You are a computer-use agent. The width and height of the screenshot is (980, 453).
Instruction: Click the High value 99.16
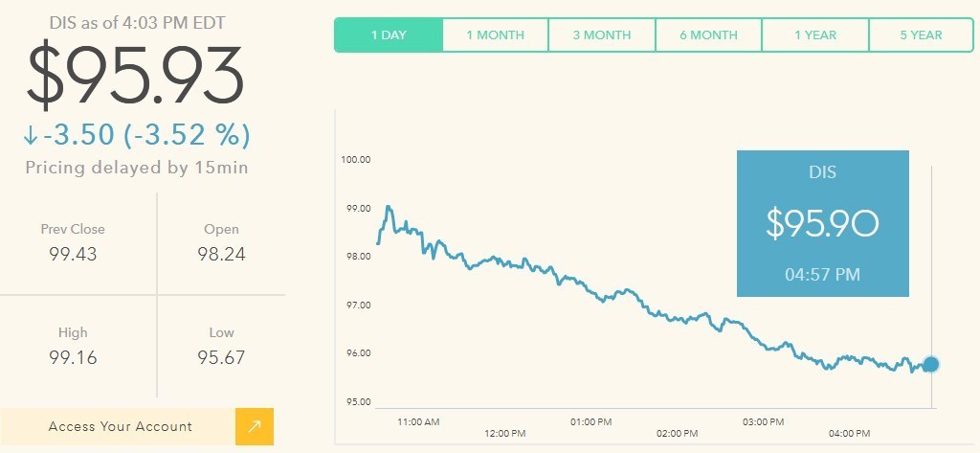[73, 357]
